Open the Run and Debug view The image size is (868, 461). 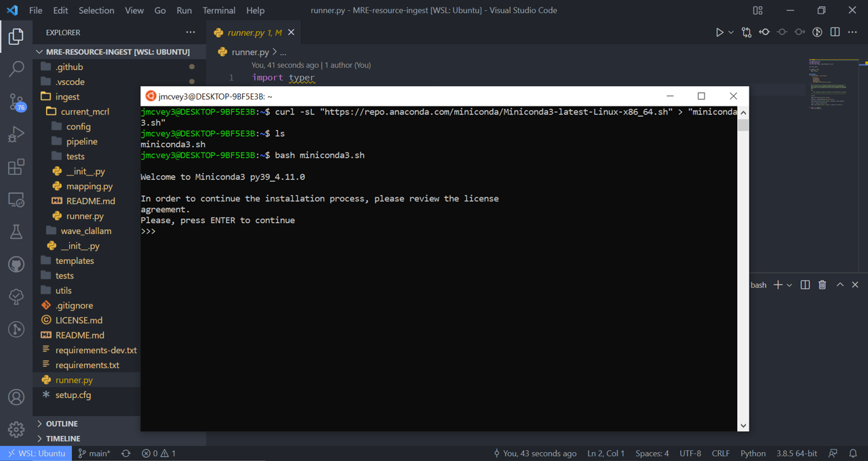16,134
